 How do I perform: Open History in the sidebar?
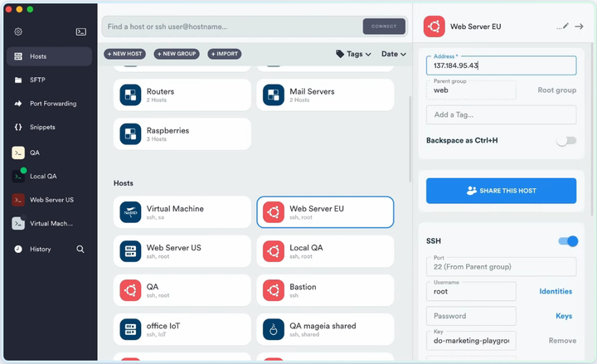tap(40, 249)
